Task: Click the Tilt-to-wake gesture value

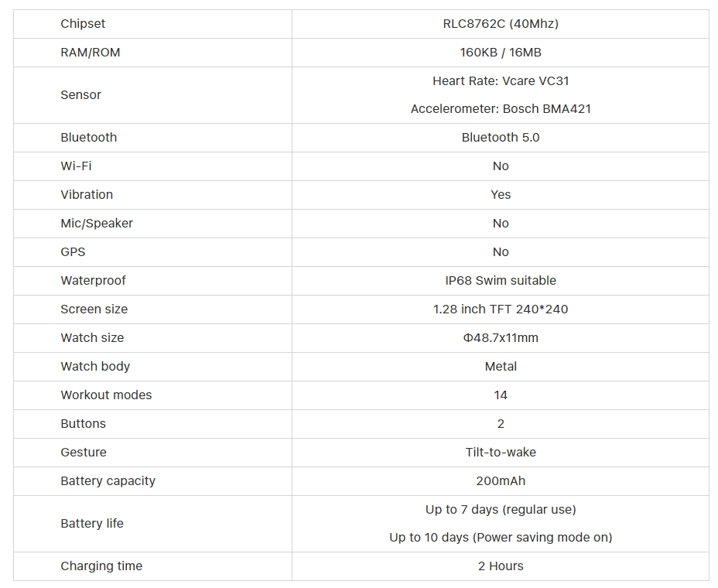Action: pos(501,453)
